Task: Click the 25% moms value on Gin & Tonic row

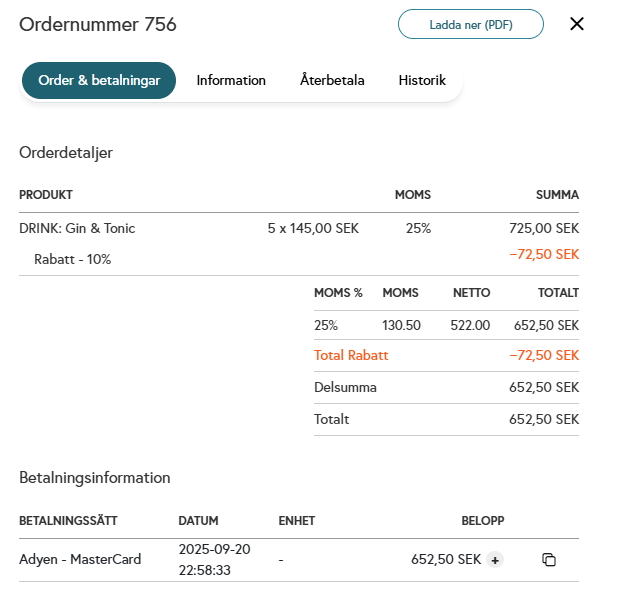Action: (x=419, y=228)
